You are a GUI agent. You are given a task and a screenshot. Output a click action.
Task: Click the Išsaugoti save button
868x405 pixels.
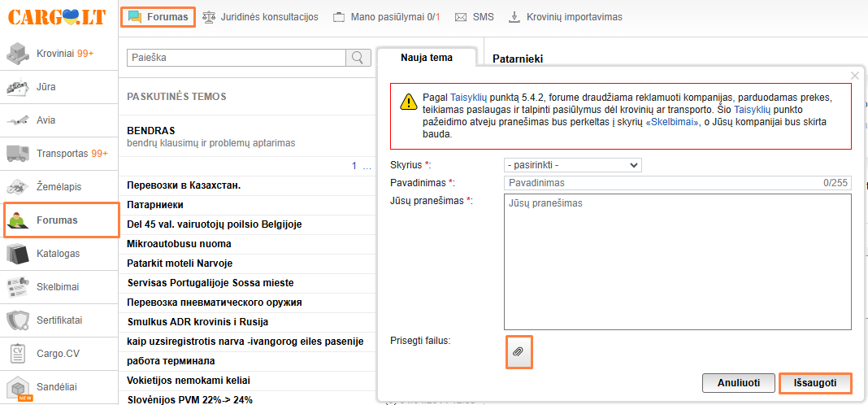coord(815,382)
